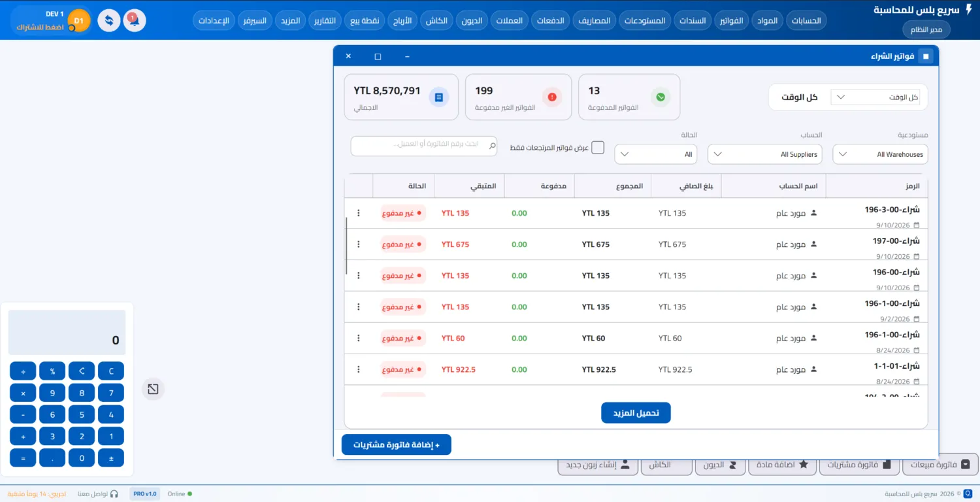Open the options menu for the YTL 60 invoice
Image resolution: width=980 pixels, height=502 pixels.
pos(358,338)
